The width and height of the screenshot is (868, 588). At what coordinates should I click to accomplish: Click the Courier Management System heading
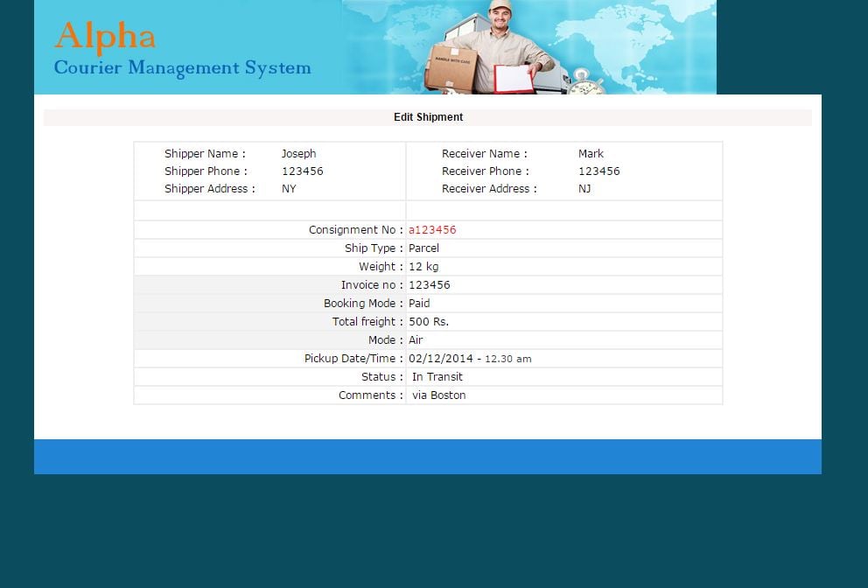click(182, 67)
